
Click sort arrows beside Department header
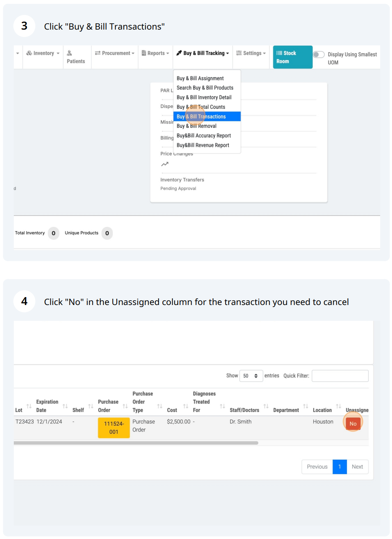coord(306,406)
